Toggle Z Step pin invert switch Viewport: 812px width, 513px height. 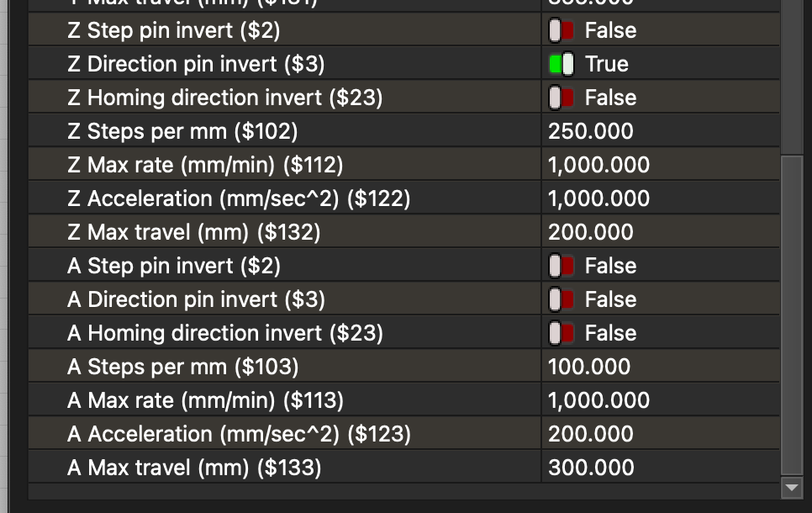[561, 31]
